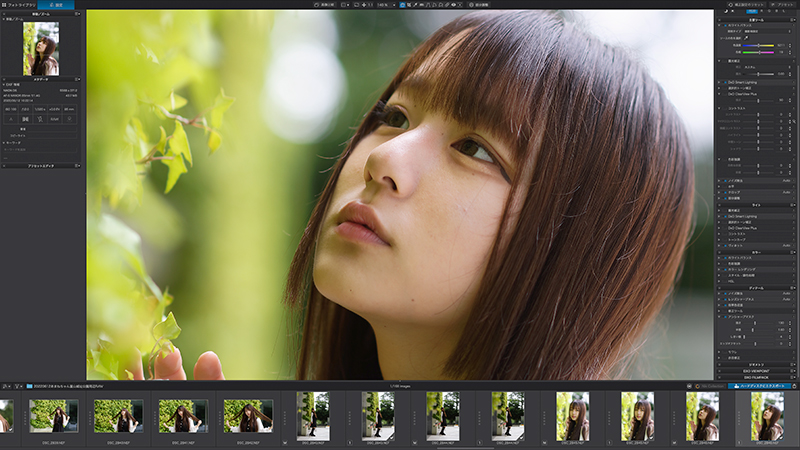Toggle crop correction in Essential Tools palette
This screenshot has width=800, height=450.
(x=726, y=192)
